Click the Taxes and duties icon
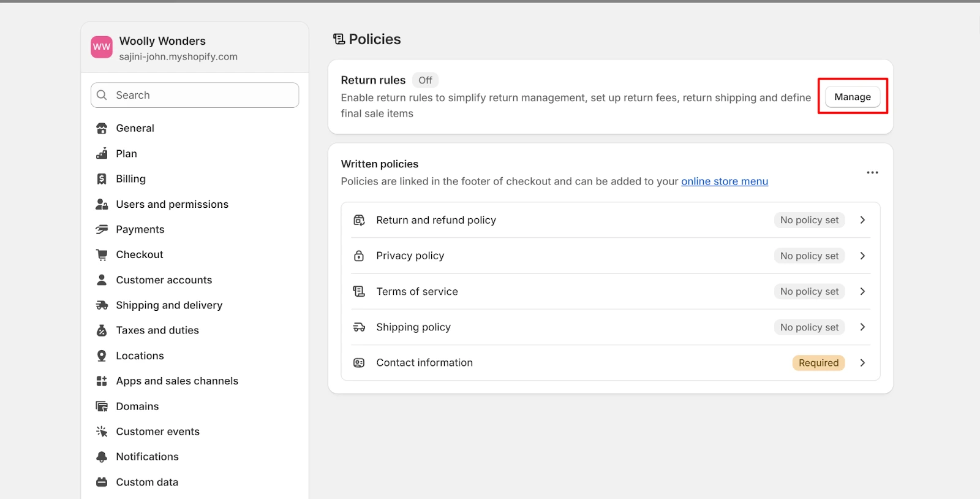This screenshot has height=499, width=980. click(102, 330)
